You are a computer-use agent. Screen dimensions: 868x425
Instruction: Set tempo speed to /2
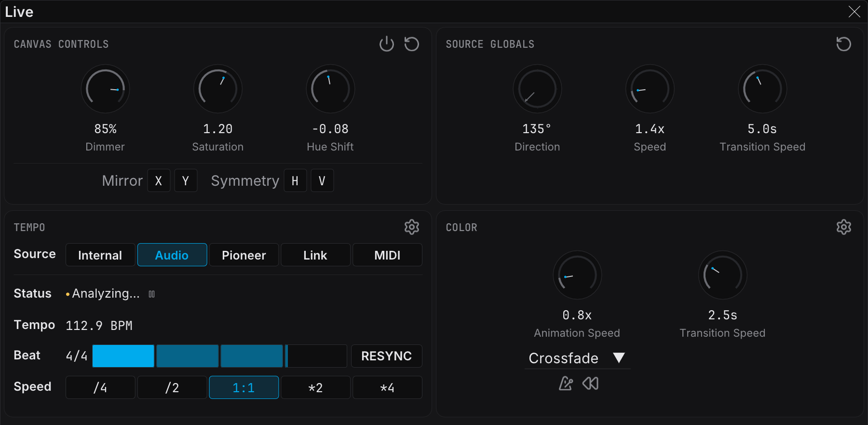(x=172, y=387)
